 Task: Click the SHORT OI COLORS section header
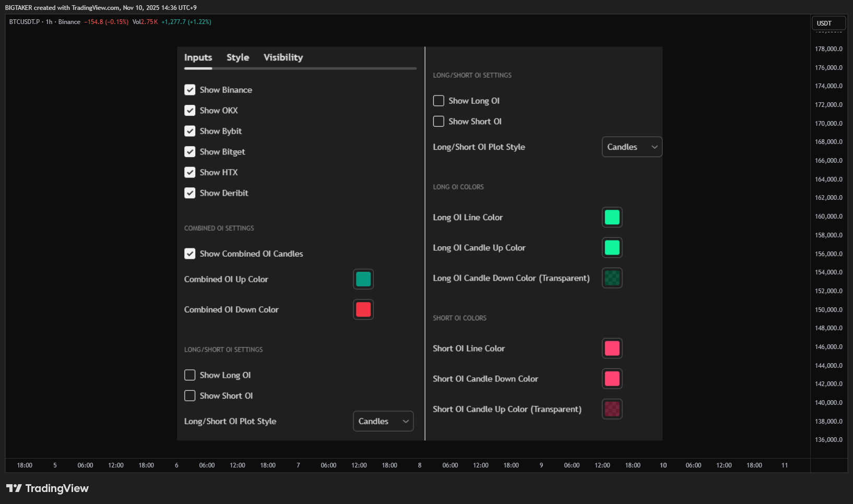click(459, 318)
